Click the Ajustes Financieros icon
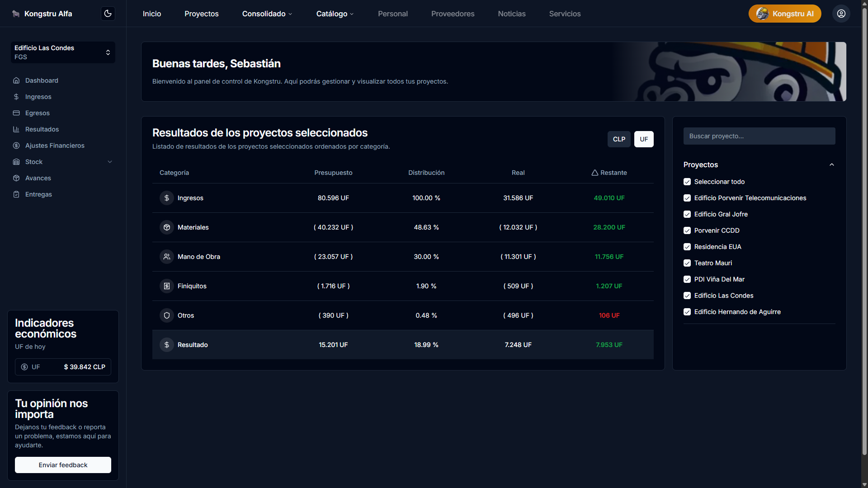 16,145
